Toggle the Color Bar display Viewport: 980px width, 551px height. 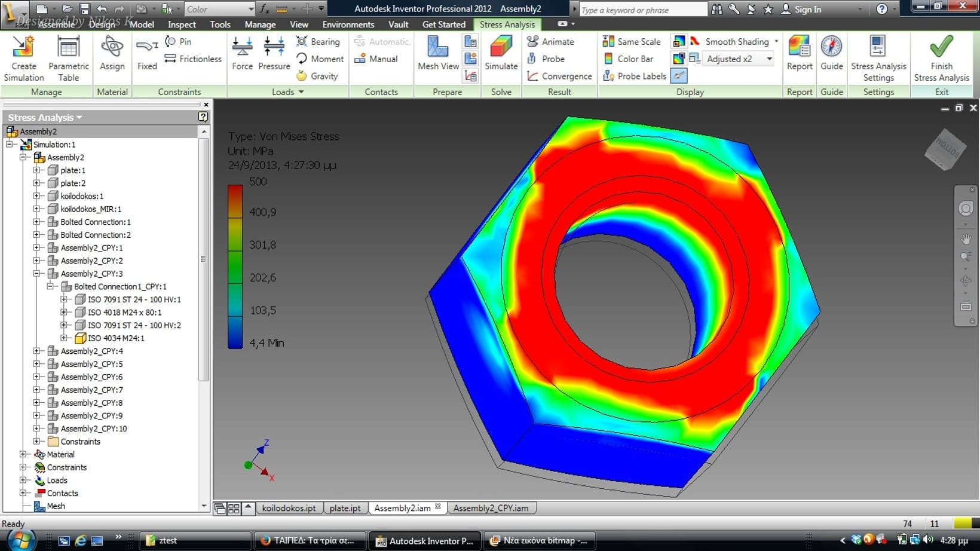point(628,59)
